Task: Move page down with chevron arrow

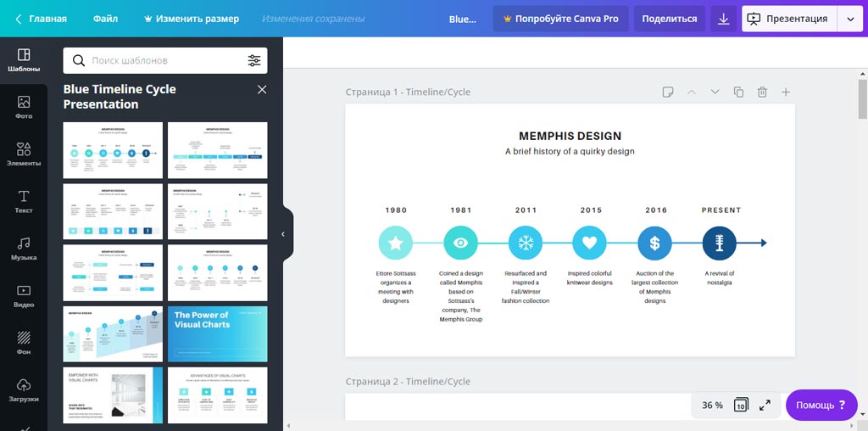Action: [x=715, y=92]
